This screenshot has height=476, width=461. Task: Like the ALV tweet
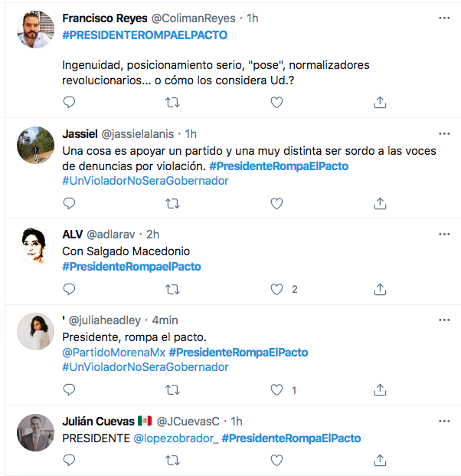coord(277,289)
